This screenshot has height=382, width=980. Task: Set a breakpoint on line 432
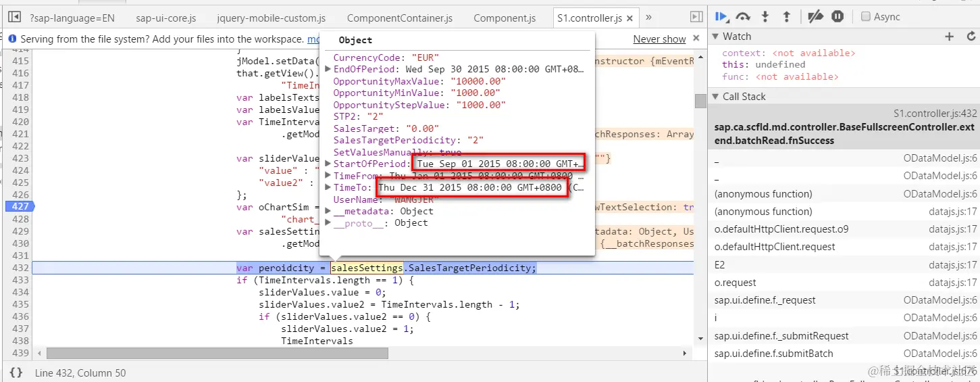coord(20,268)
